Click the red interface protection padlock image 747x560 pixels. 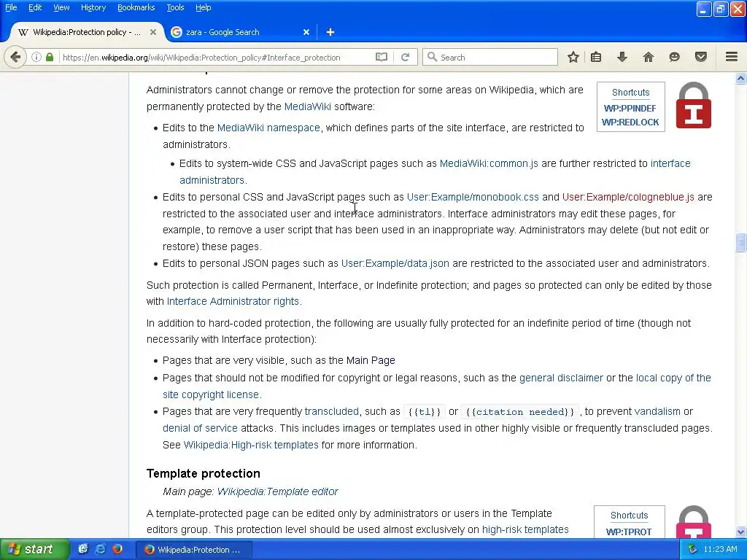694,105
